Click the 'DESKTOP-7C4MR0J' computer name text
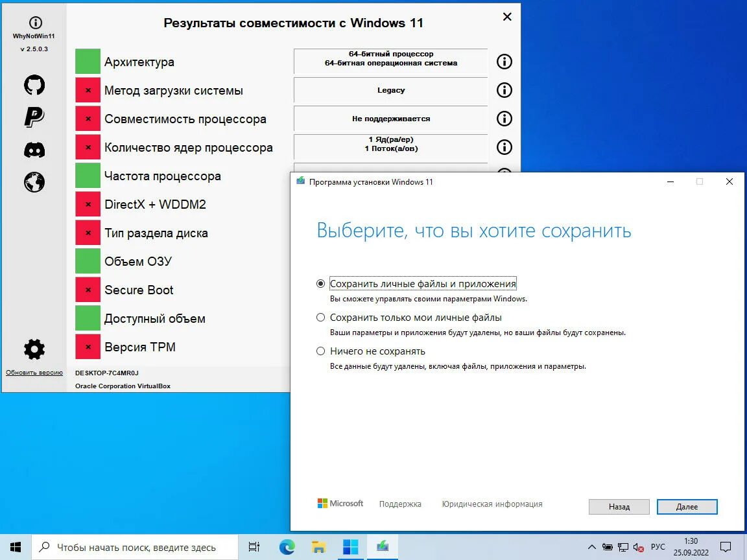 point(107,373)
